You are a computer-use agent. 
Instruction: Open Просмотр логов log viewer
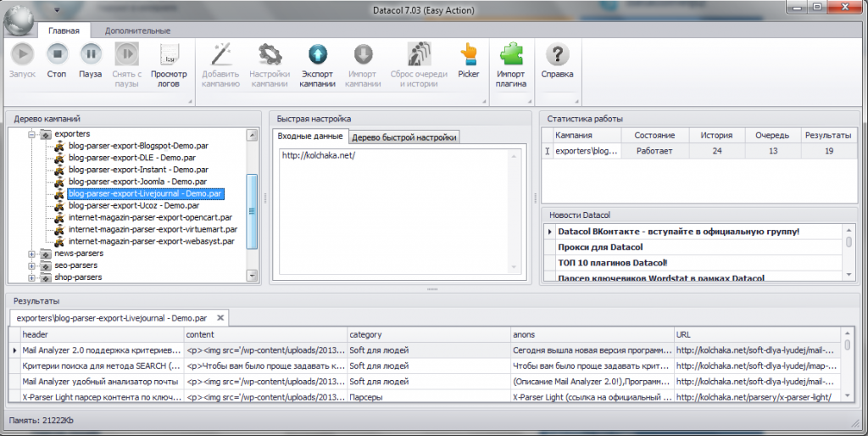[x=169, y=54]
